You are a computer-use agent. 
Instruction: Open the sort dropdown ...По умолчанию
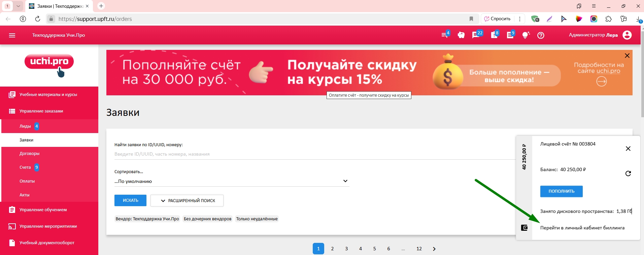(232, 181)
